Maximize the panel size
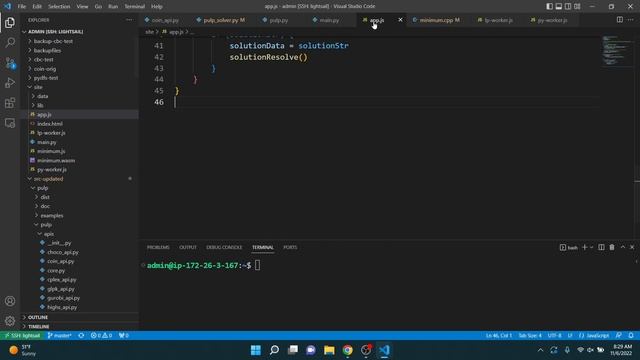Screen dimensions: 640x360 tap(622, 247)
